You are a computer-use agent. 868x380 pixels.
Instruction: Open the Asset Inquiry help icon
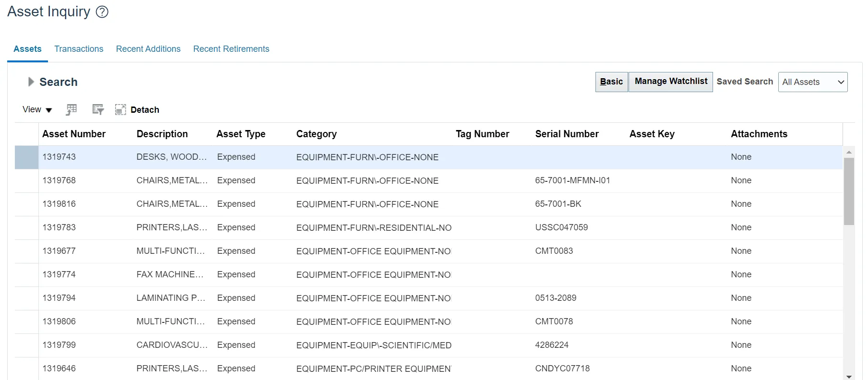point(102,12)
